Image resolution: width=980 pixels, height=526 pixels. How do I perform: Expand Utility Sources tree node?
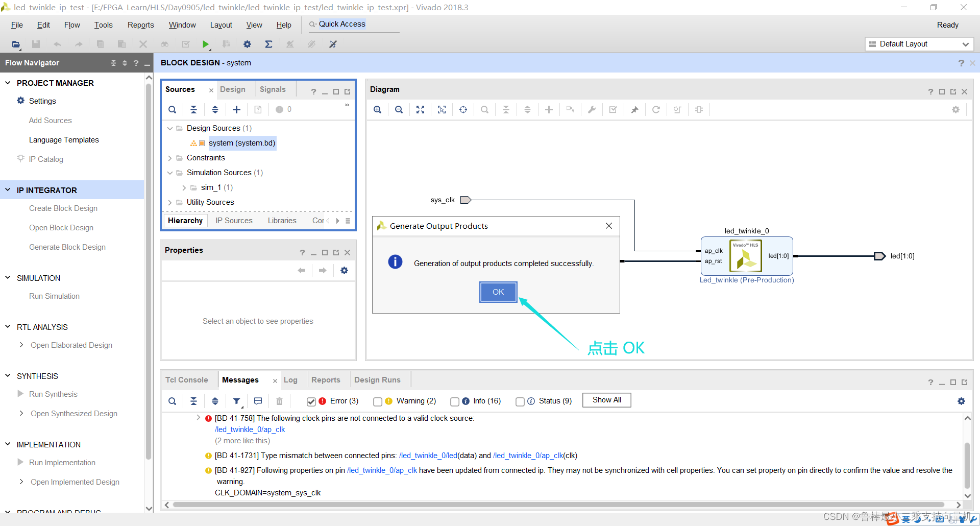[170, 202]
